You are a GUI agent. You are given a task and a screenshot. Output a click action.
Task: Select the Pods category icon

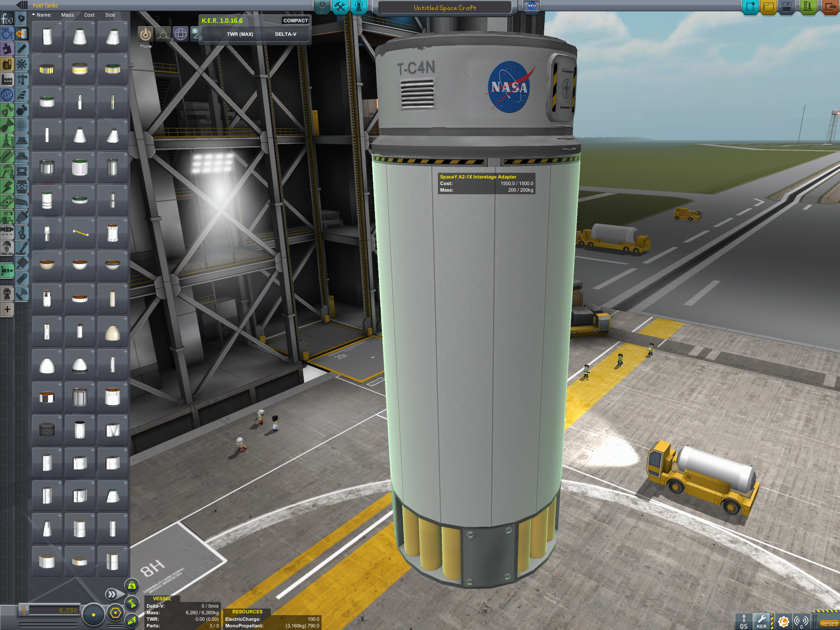tap(21, 19)
